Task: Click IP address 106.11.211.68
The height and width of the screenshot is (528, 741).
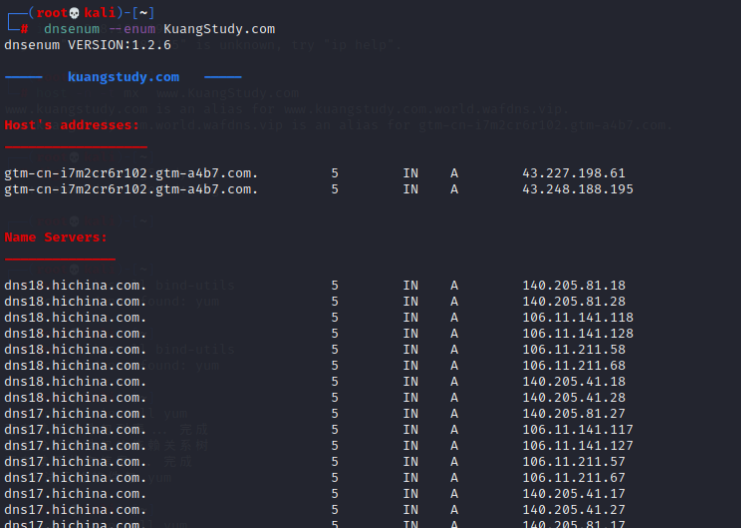Action: [574, 366]
